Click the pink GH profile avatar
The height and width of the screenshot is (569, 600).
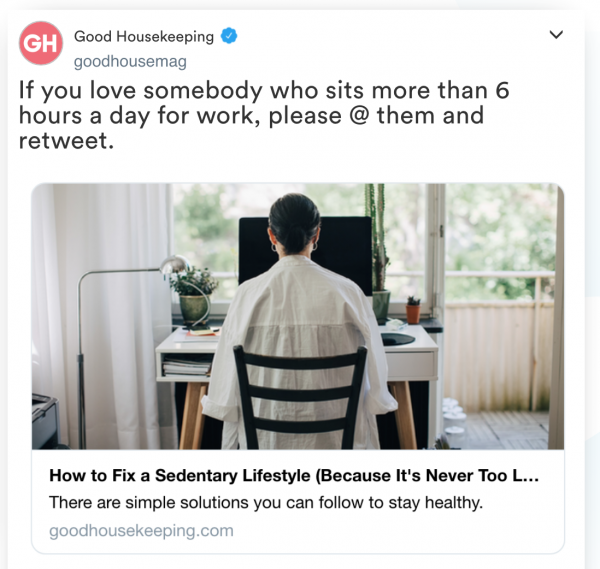(41, 43)
